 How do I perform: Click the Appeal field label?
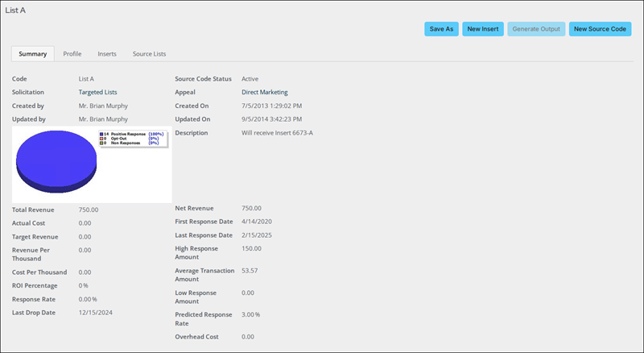(185, 92)
